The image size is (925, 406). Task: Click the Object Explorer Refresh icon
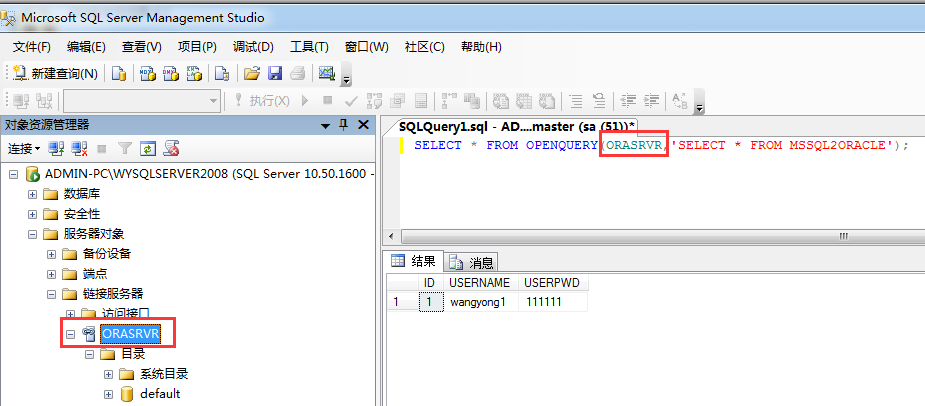click(x=147, y=148)
